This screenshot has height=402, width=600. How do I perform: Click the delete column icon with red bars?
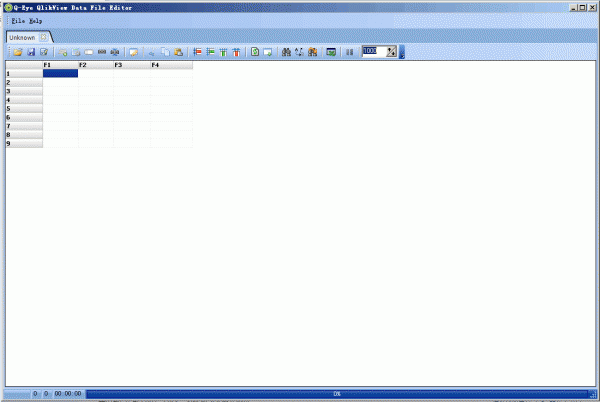236,52
